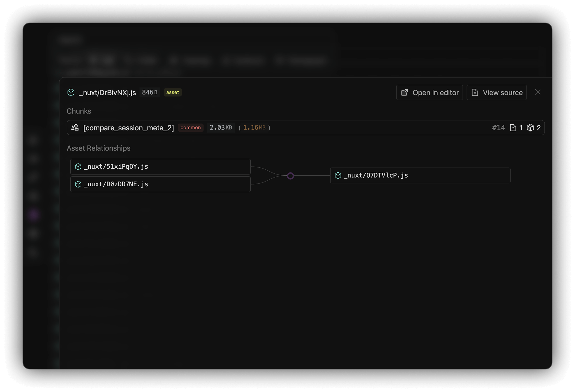
Task: Click the cube icon beside _nuxt/DrBivNXj.js
Action: 71,92
